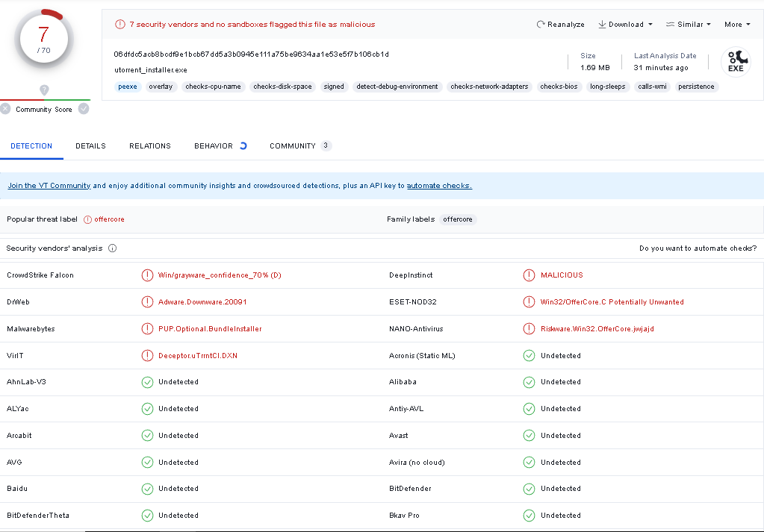Screen dimensions: 764x532
Task: Follow the 'Join the VT Community' link
Action: pos(49,186)
